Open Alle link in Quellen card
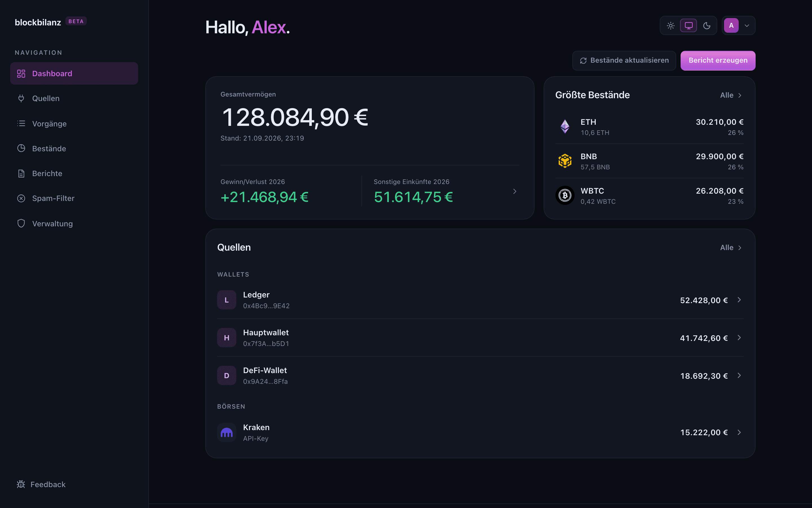This screenshot has height=508, width=812. click(731, 248)
